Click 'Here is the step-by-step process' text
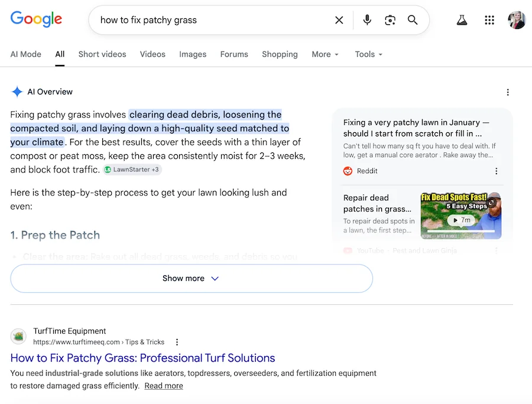Viewport: 532px width, 404px height. (x=148, y=199)
